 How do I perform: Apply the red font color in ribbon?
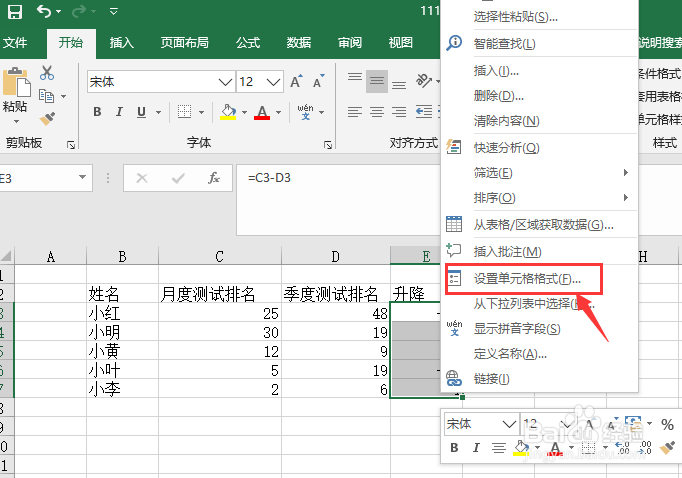[x=262, y=112]
